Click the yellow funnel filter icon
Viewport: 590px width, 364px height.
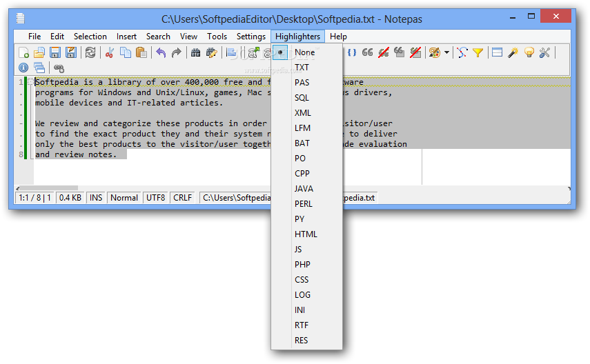pos(478,52)
